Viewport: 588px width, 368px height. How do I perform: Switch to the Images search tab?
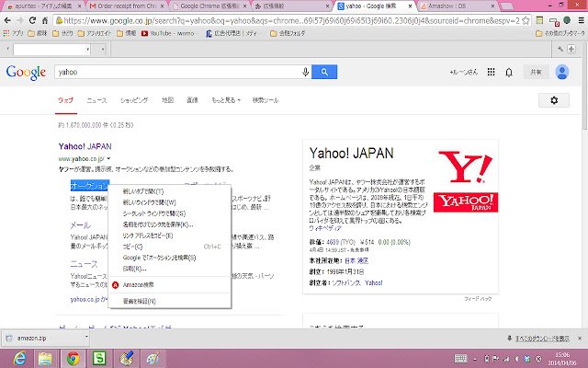click(x=192, y=100)
